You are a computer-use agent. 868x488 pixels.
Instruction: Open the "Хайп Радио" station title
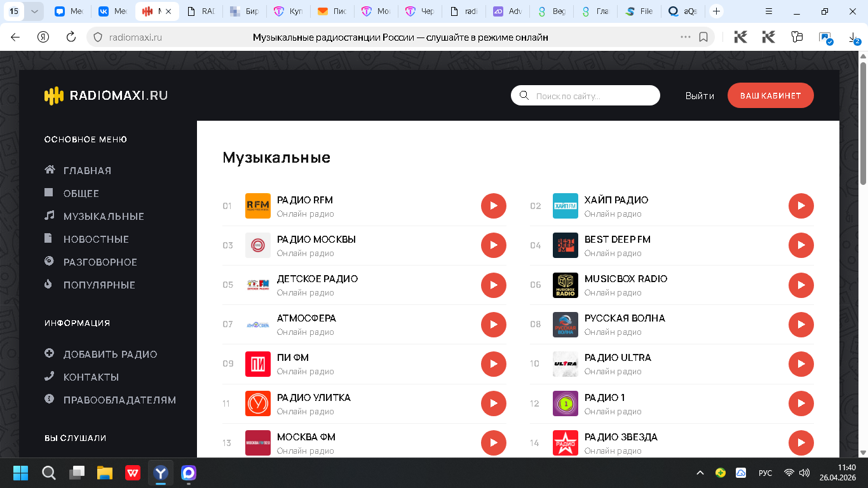[x=616, y=200]
